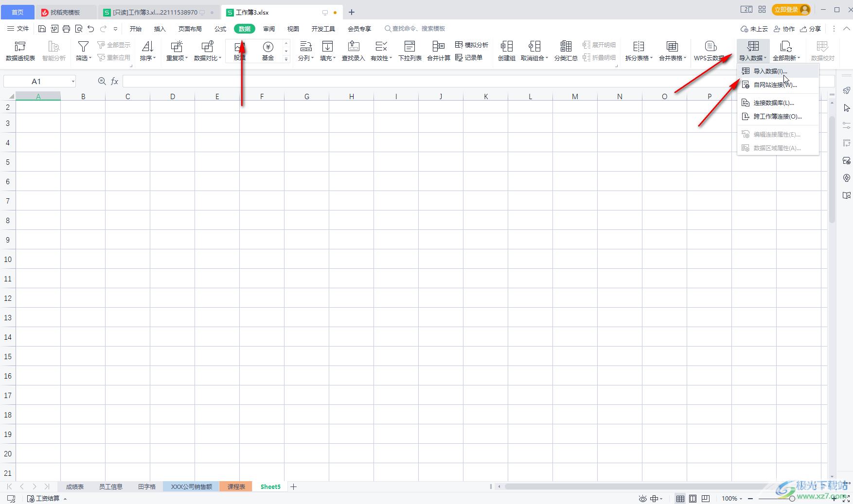Toggle eye protection mode icon
853x504 pixels.
(643, 499)
